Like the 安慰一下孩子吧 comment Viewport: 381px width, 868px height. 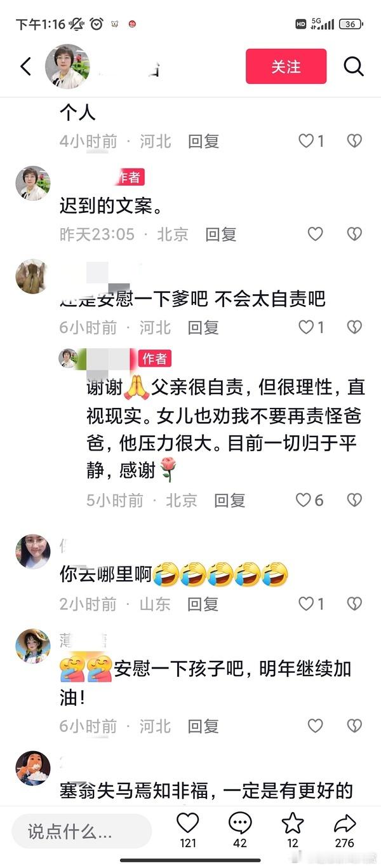click(316, 725)
